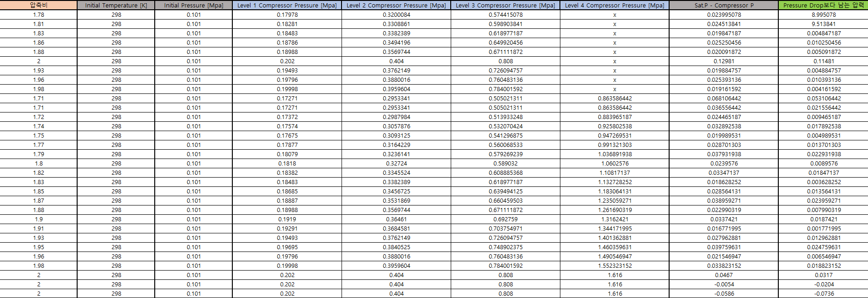
Task: Select the cell containing 9.513841
Action: pyautogui.click(x=824, y=24)
